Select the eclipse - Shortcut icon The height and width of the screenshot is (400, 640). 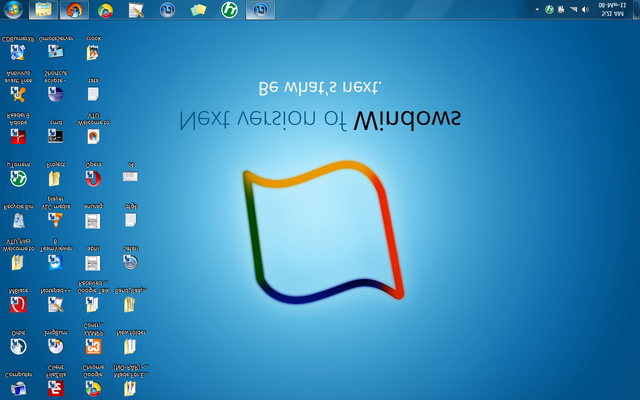[x=56, y=87]
